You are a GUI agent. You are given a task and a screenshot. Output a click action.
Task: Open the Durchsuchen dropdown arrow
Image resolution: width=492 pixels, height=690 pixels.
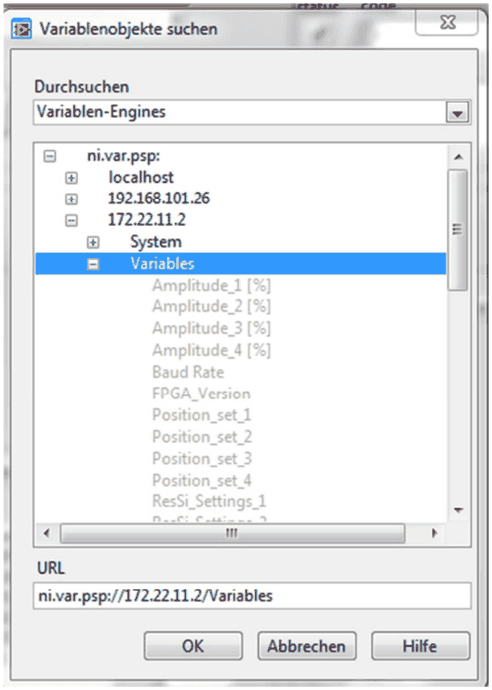[x=458, y=113]
